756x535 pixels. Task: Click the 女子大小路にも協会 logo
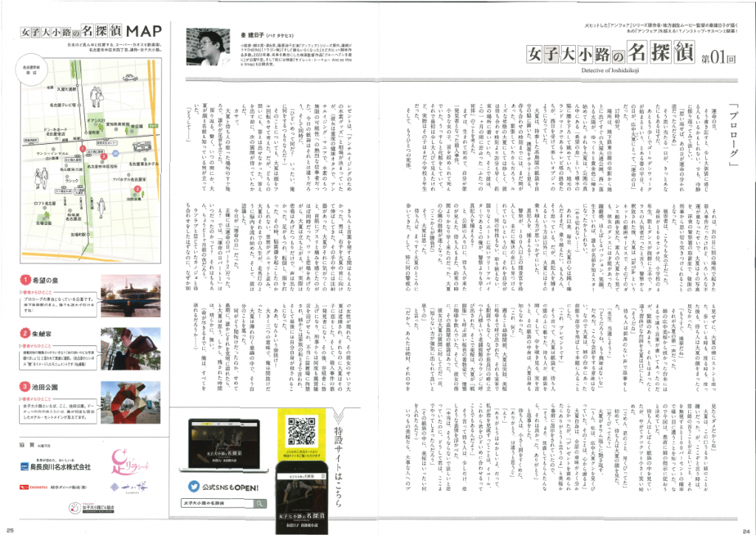91,506
